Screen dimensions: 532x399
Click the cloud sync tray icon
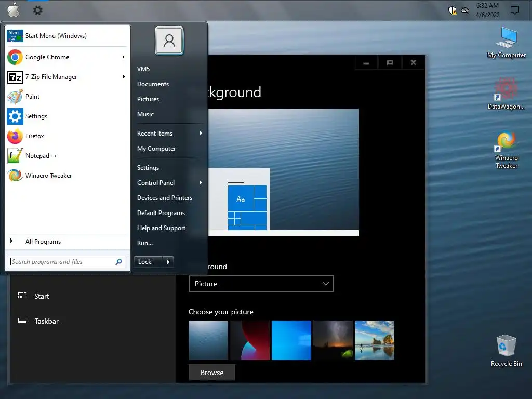(465, 10)
